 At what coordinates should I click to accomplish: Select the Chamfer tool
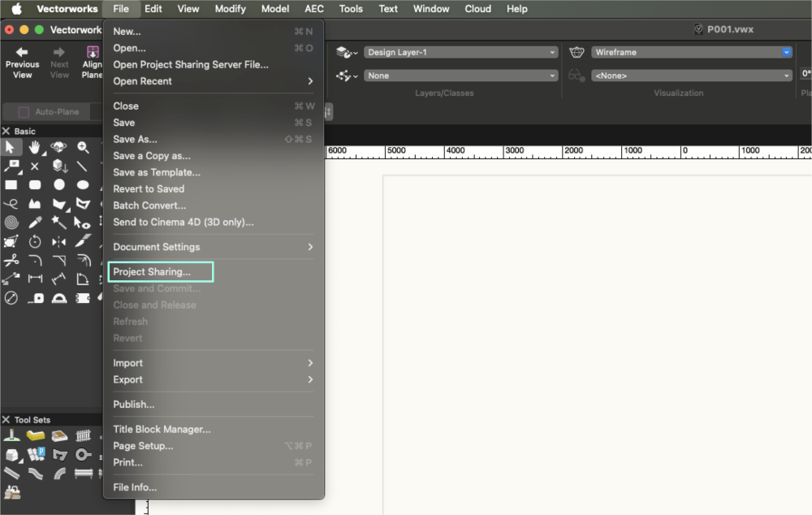[58, 260]
